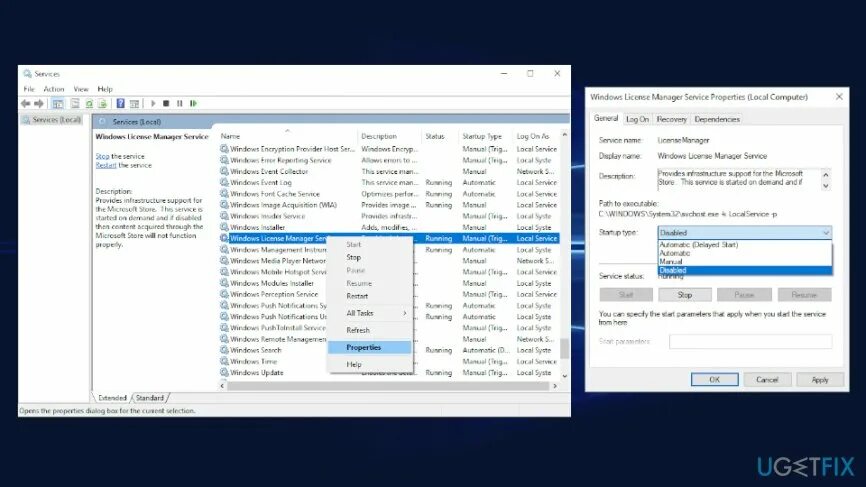Open the Action menu in Services
The height and width of the screenshot is (487, 866).
coord(54,89)
